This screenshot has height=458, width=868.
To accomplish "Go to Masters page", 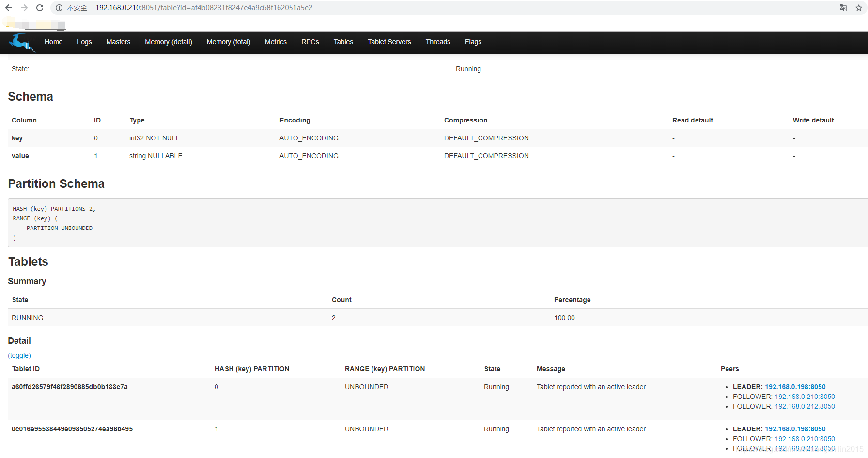I will (118, 42).
